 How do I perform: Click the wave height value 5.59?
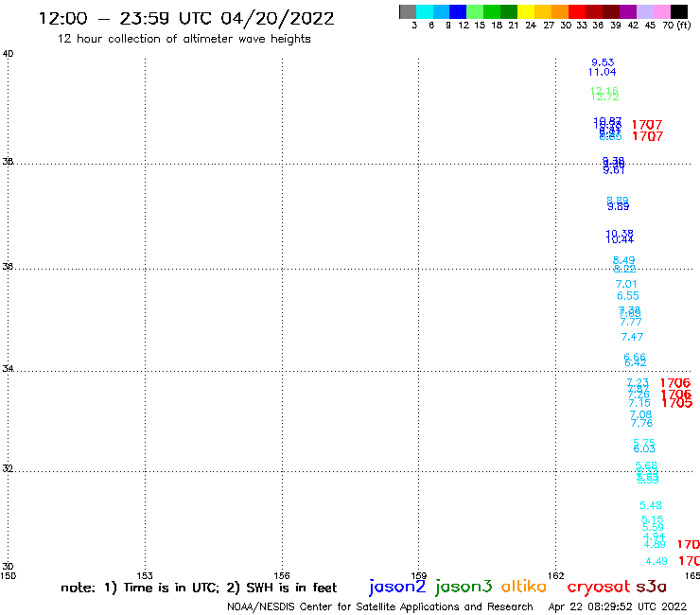point(653,528)
